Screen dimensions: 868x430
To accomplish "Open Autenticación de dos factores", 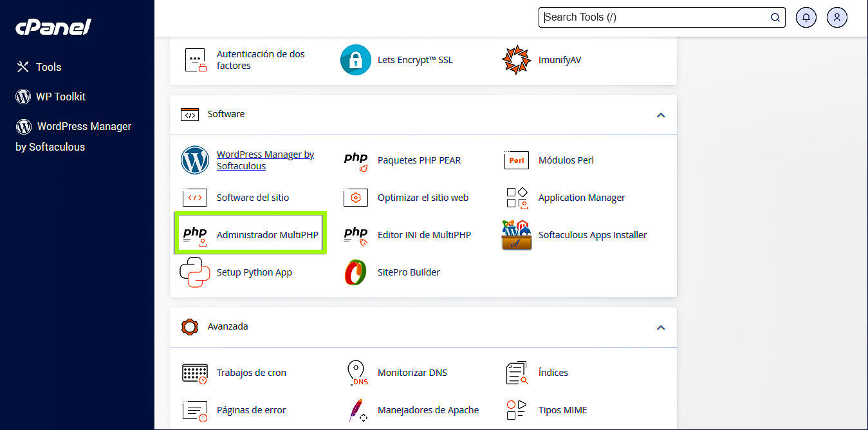I will (261, 59).
